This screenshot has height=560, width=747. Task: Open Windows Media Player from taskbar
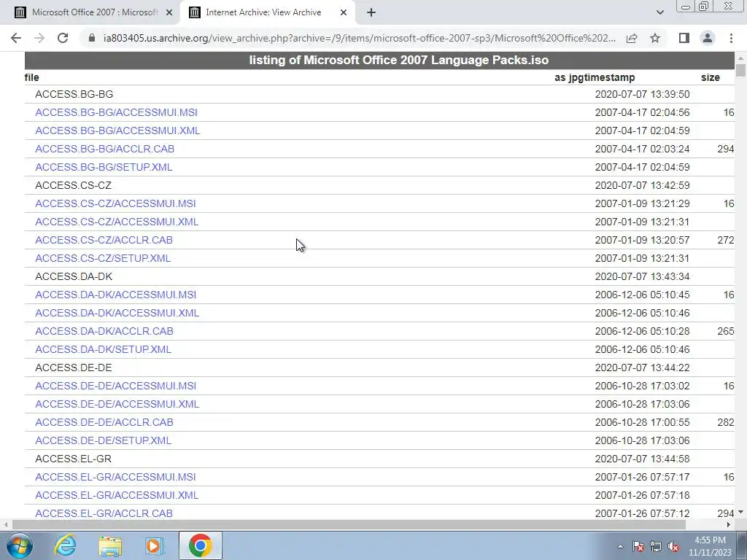click(x=155, y=545)
